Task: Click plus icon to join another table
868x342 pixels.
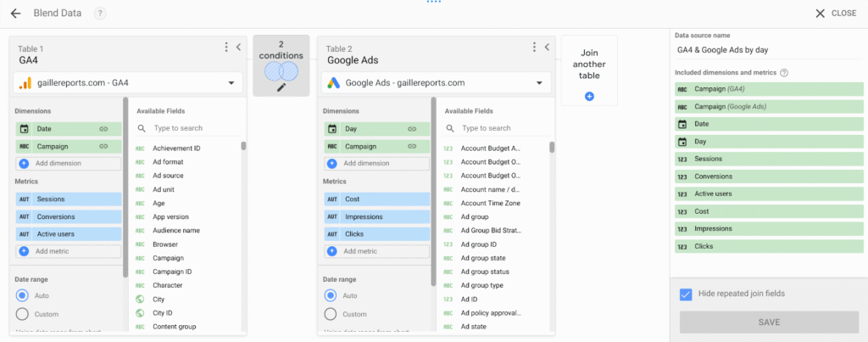Action: coord(589,97)
